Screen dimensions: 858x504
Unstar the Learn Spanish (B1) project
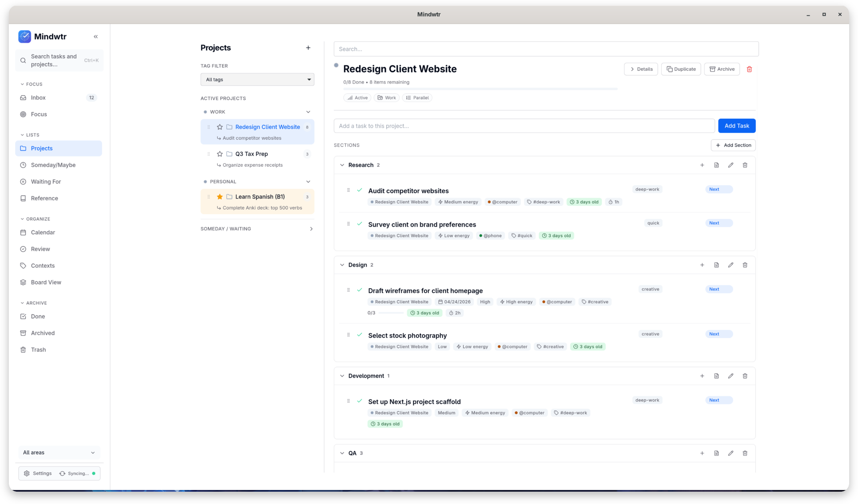click(x=219, y=197)
